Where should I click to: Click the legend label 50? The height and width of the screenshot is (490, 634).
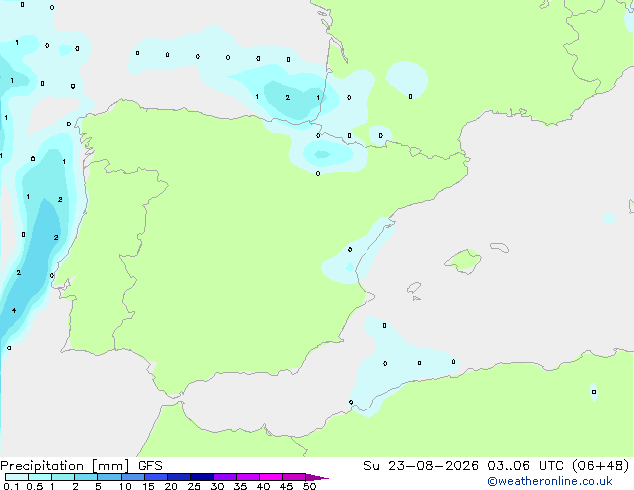pos(310,486)
